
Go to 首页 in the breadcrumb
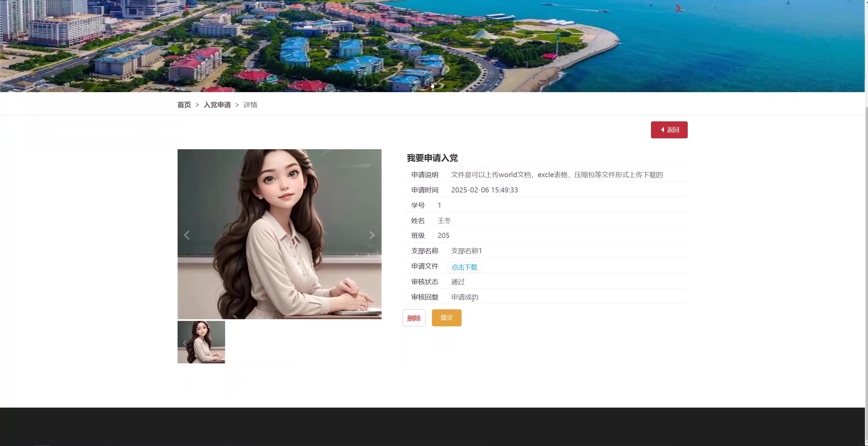[x=184, y=105]
